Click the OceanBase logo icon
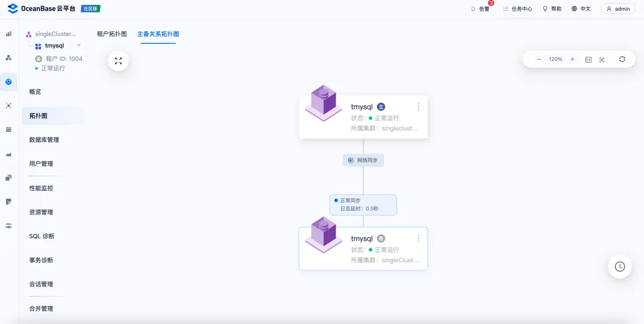The width and height of the screenshot is (644, 324). pyautogui.click(x=13, y=8)
